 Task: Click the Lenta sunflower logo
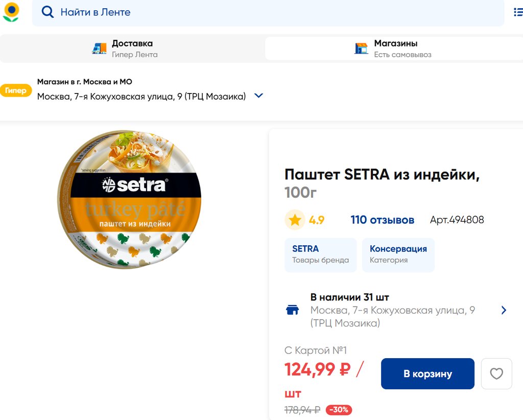11,12
